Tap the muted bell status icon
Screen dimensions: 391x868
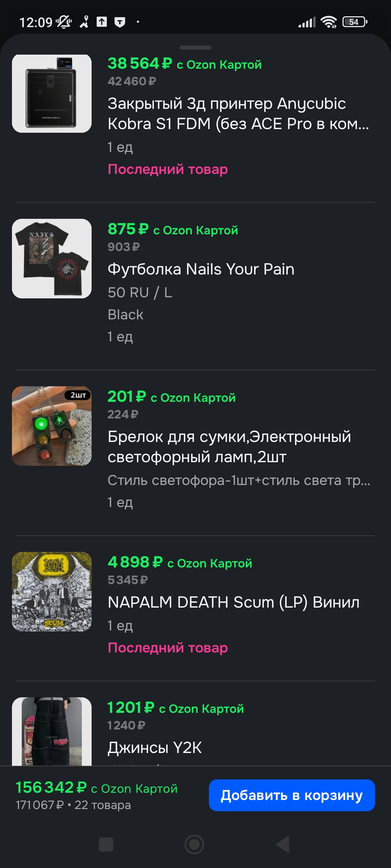pos(64,22)
